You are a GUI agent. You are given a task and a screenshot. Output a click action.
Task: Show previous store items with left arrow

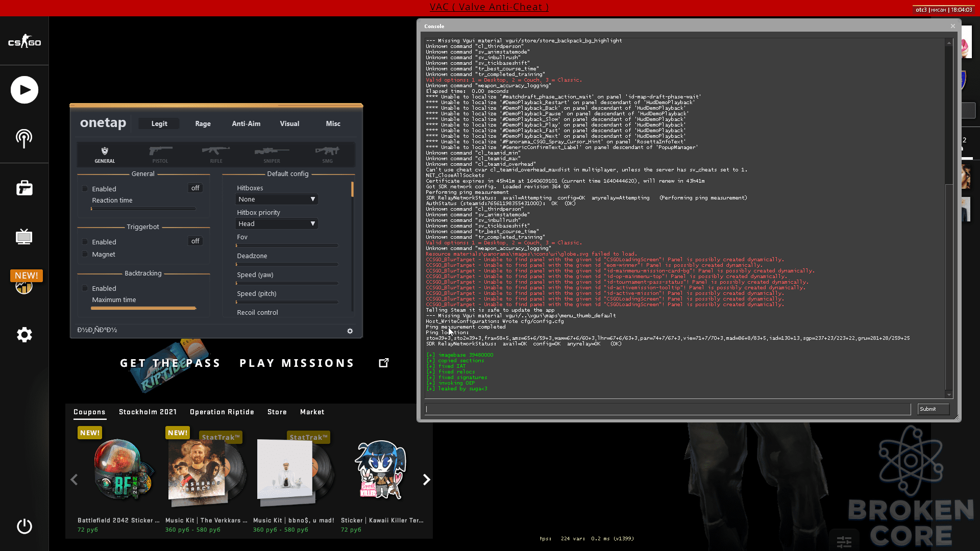coord(74,480)
